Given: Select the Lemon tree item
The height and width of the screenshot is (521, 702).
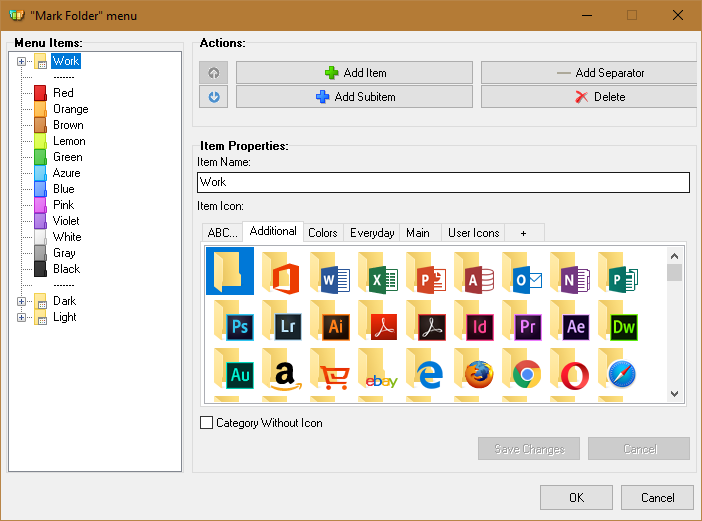Looking at the screenshot, I should [69, 141].
